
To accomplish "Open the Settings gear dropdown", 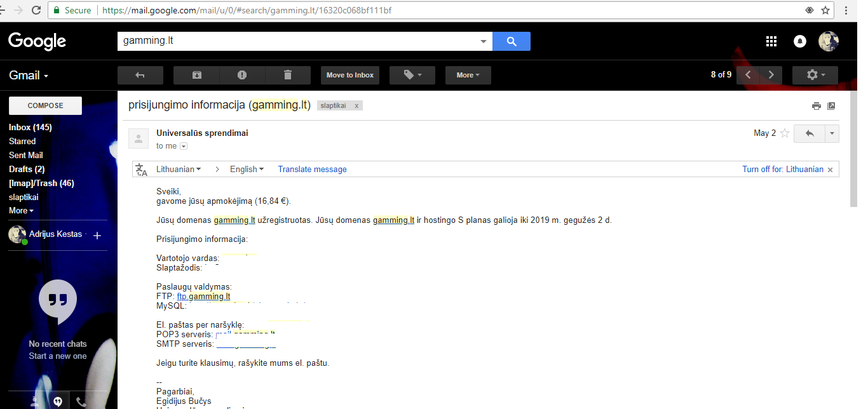I will [x=815, y=75].
